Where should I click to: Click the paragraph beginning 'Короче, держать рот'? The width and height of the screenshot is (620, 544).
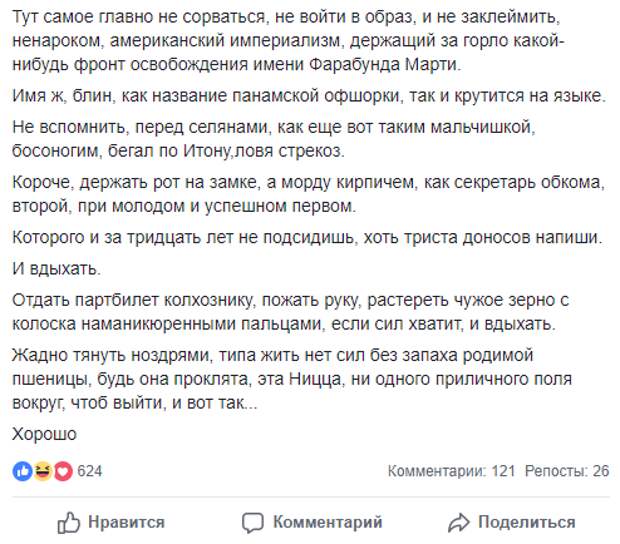(308, 194)
